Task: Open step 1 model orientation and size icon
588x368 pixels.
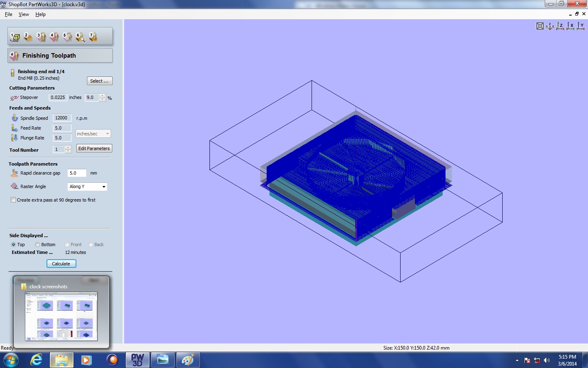Action: [x=15, y=37]
